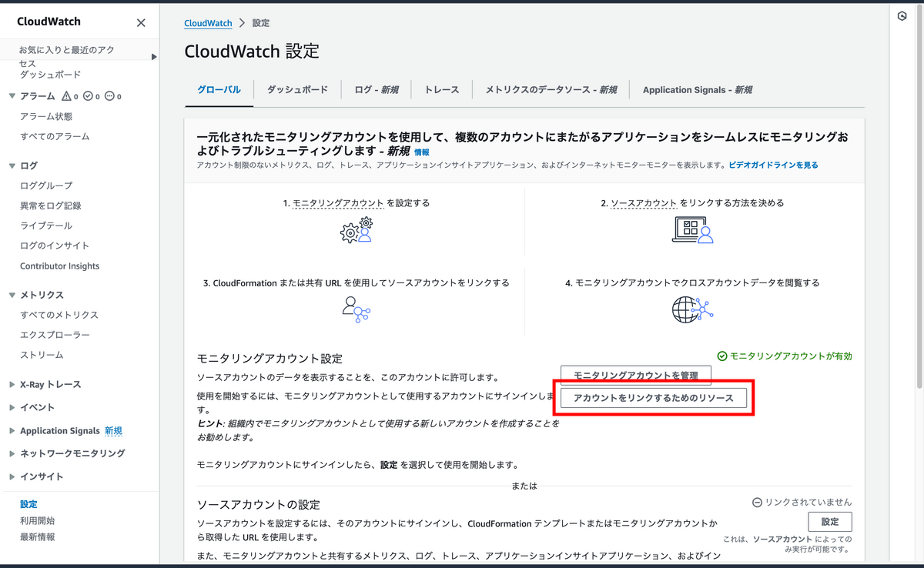The height and width of the screenshot is (568, 924).
Task: Open ロググループ in the sidebar
Action: click(46, 185)
